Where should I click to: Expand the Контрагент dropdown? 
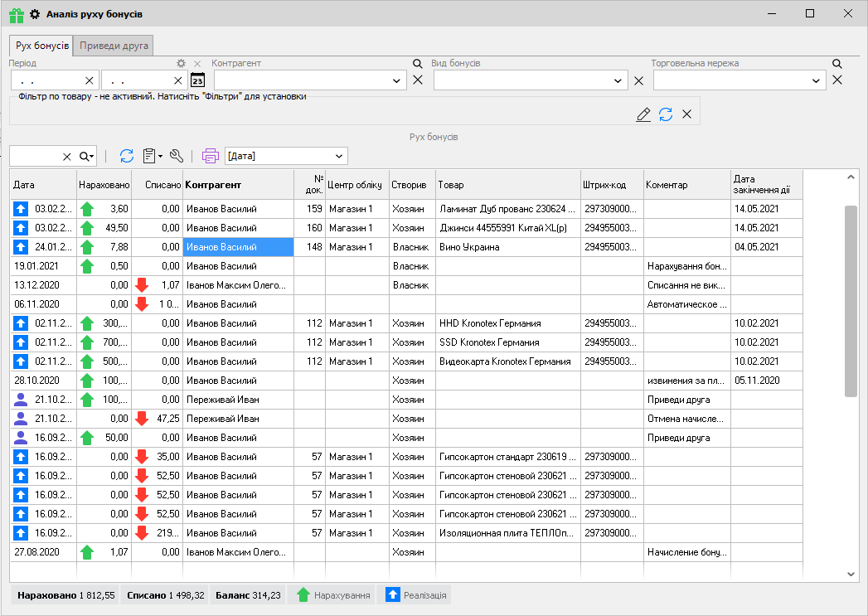(396, 80)
